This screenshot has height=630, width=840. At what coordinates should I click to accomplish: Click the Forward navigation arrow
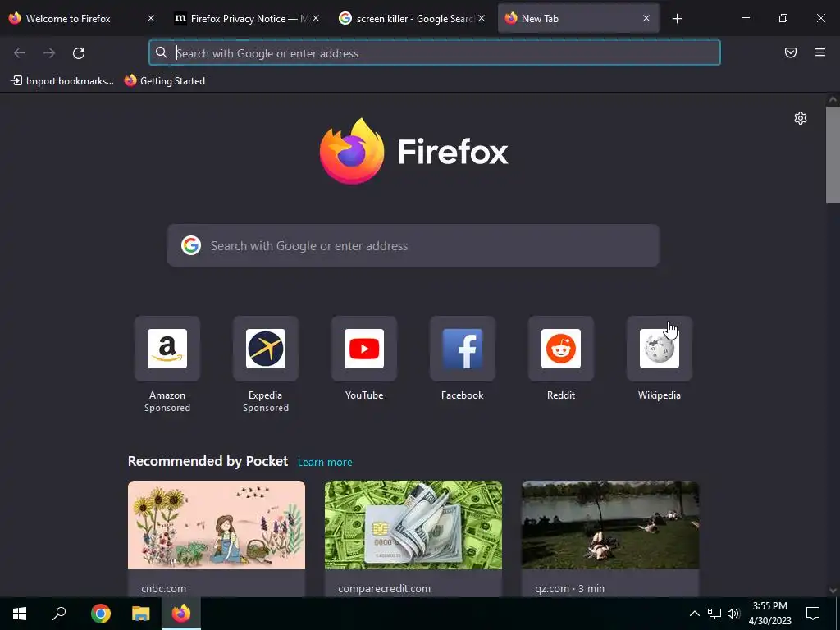coord(48,53)
